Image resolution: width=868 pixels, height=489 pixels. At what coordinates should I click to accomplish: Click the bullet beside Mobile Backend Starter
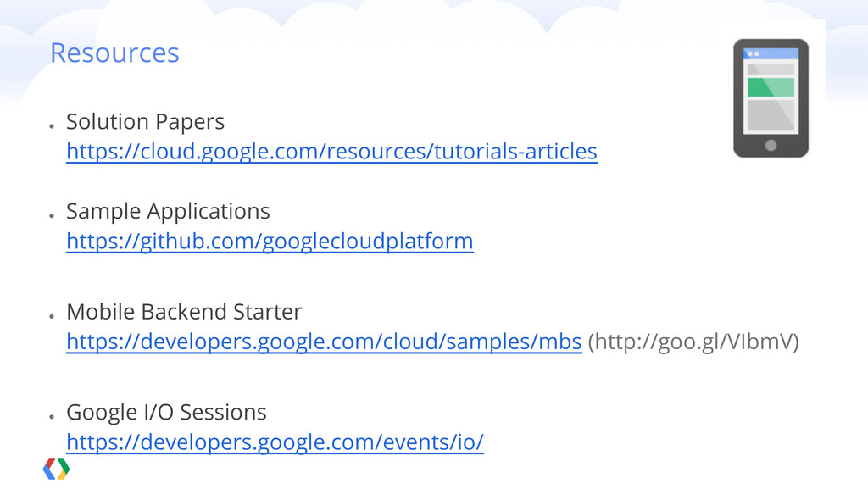(52, 316)
